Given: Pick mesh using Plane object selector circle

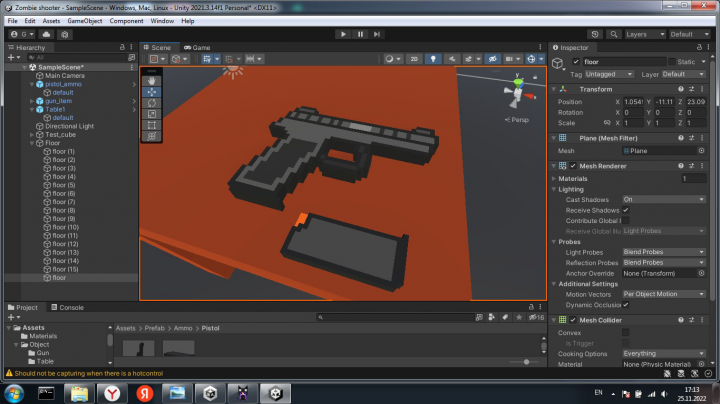Looking at the screenshot, I should [x=701, y=151].
